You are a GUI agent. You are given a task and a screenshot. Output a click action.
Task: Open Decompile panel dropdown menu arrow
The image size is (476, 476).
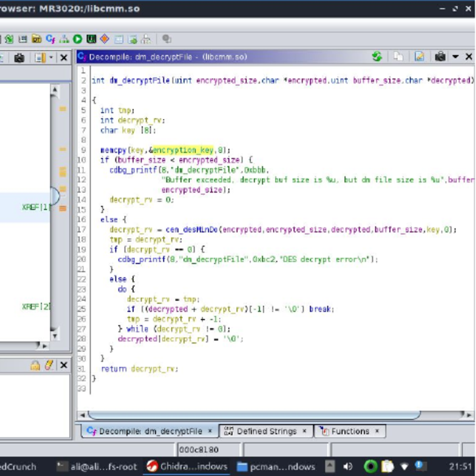point(455,57)
